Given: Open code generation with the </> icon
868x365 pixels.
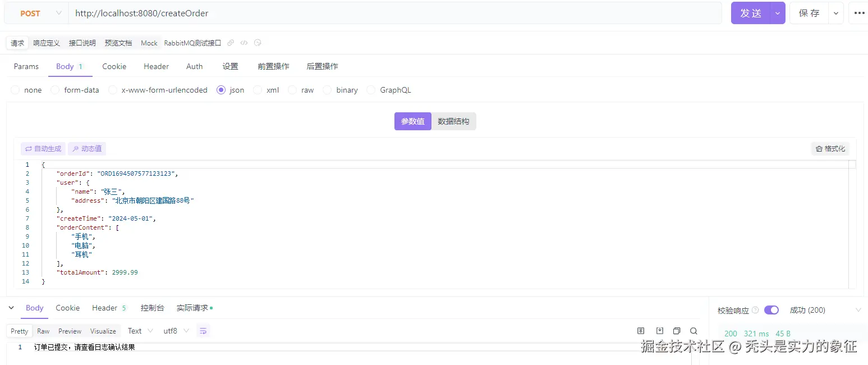Looking at the screenshot, I should 244,43.
